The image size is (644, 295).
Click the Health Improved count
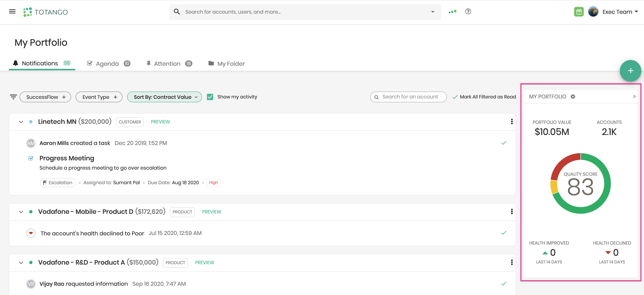pos(553,253)
